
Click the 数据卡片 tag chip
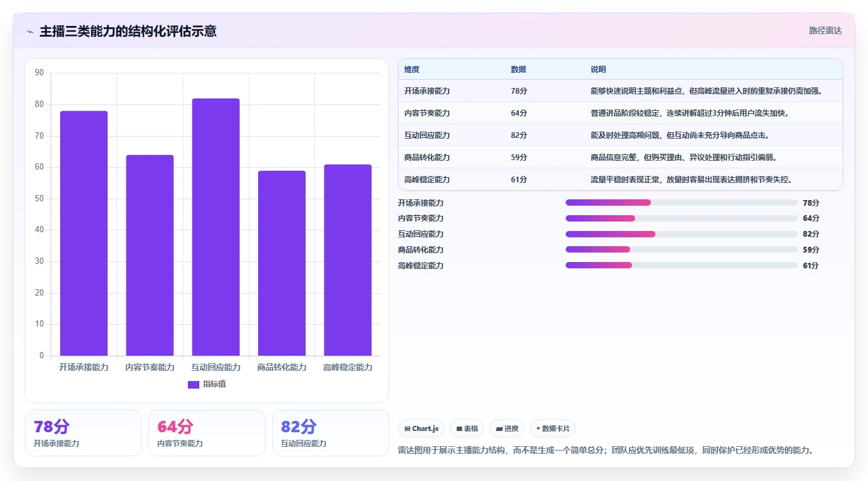coord(553,428)
